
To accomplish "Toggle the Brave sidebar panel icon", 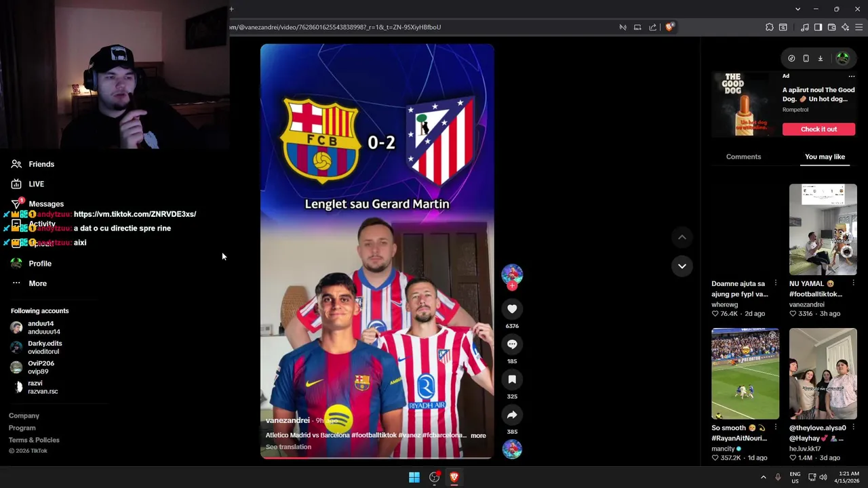I will pyautogui.click(x=818, y=27).
